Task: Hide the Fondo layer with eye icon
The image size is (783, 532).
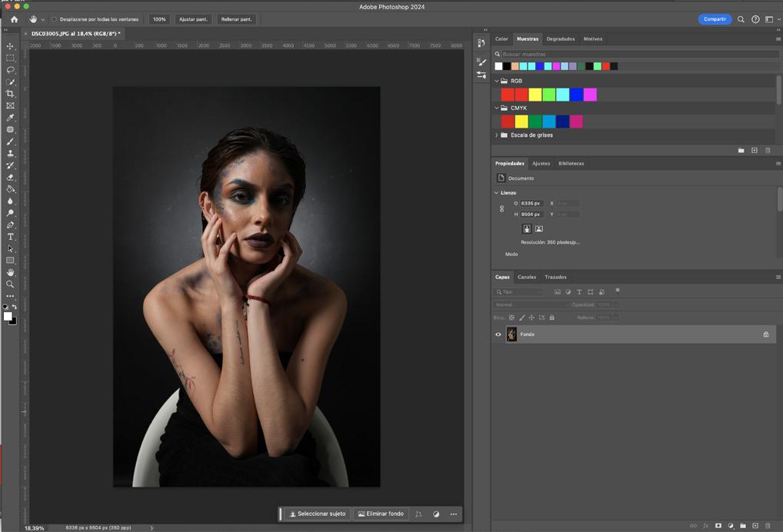Action: tap(498, 334)
